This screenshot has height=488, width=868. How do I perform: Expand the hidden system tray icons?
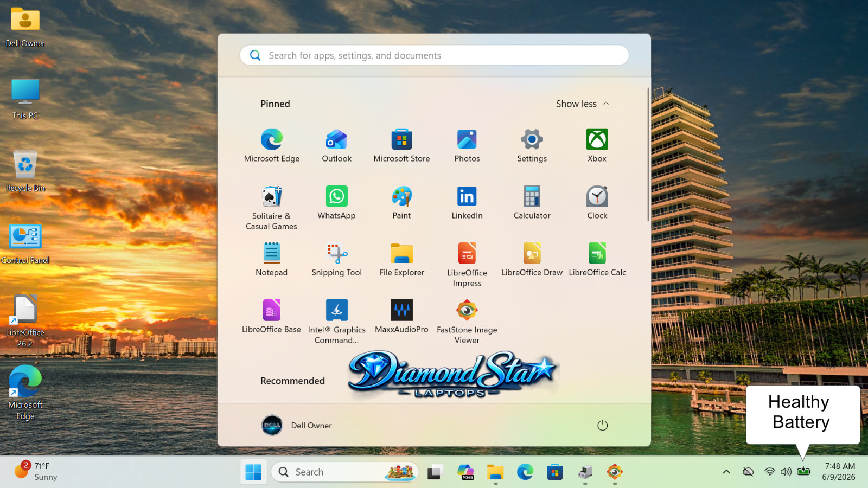[x=726, y=472]
